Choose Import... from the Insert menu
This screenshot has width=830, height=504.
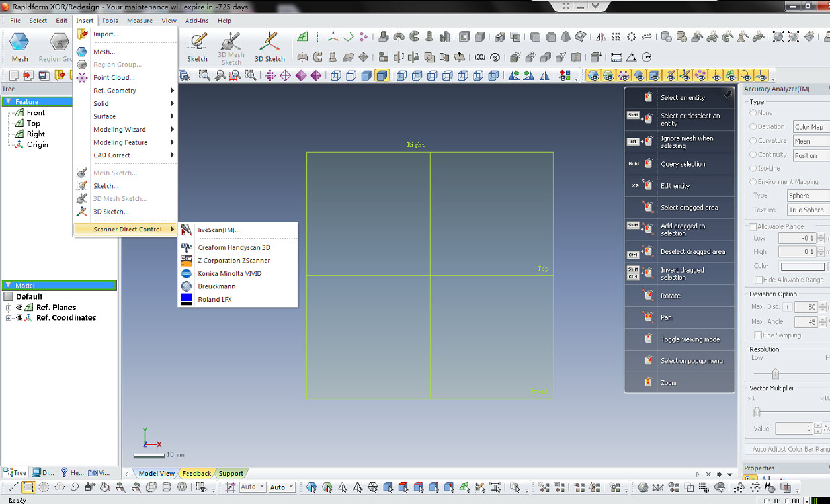coord(126,34)
